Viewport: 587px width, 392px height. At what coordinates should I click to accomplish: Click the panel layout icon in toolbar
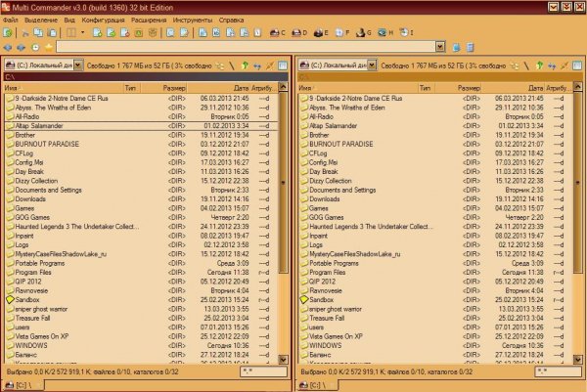pos(71,33)
